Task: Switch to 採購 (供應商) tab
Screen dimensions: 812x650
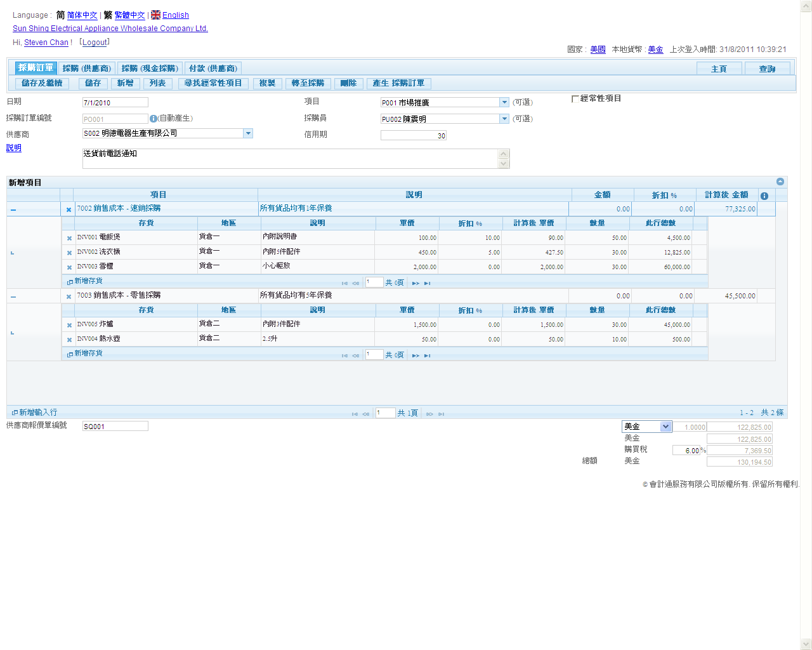Action: 87,69
